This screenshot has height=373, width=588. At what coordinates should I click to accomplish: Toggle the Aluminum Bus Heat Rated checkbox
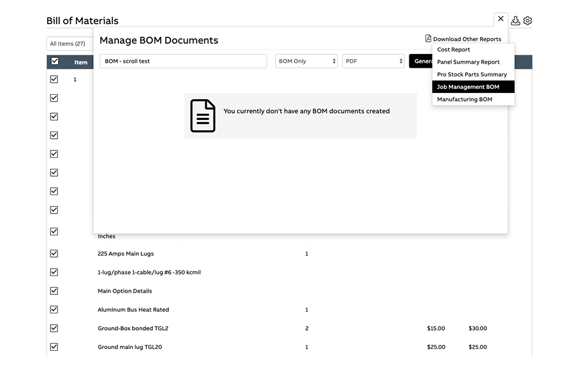pos(54,309)
